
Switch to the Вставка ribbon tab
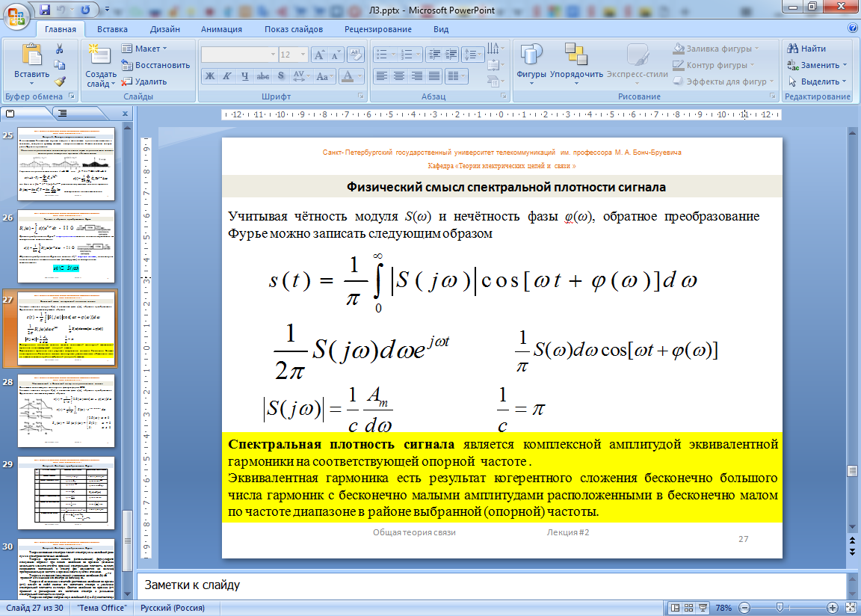[x=112, y=29]
